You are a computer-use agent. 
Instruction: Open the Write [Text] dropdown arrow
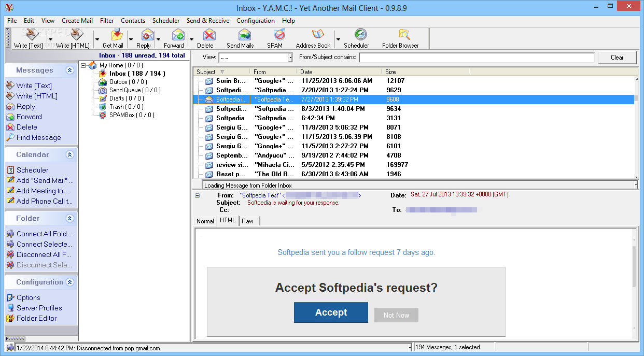50,38
